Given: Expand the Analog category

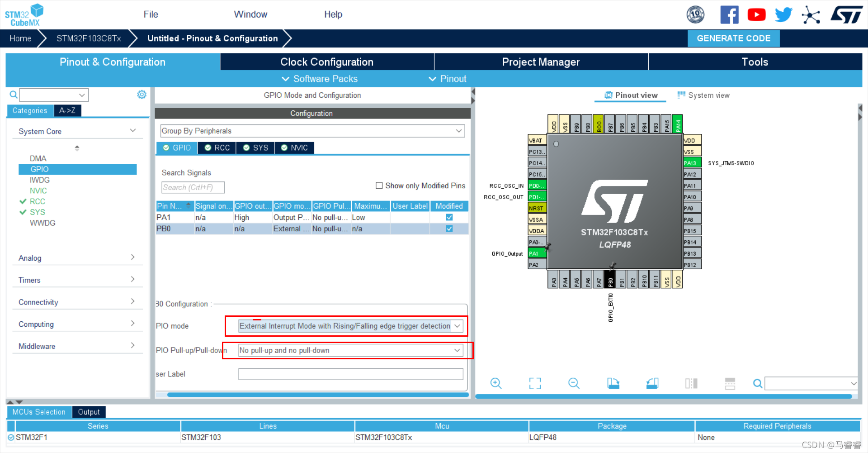Looking at the screenshot, I should coord(77,258).
